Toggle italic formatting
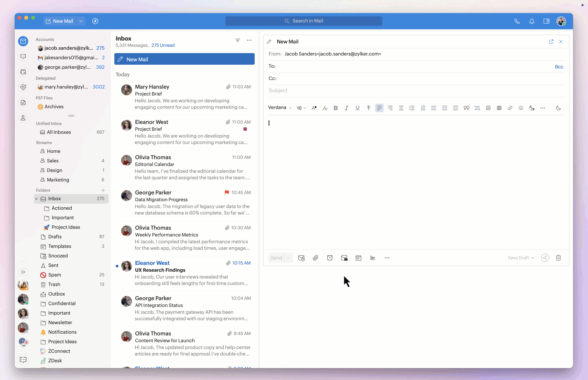The image size is (588, 380). (346, 108)
